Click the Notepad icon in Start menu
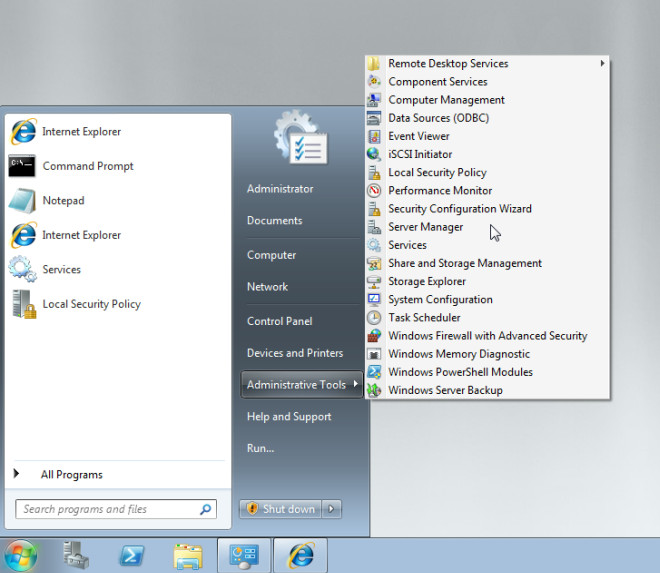Image resolution: width=660 pixels, height=573 pixels. point(22,200)
